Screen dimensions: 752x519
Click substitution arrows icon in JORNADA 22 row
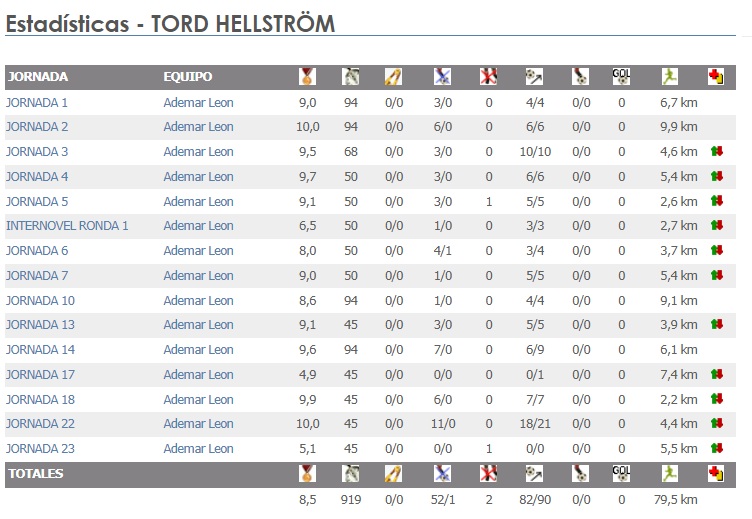point(715,424)
